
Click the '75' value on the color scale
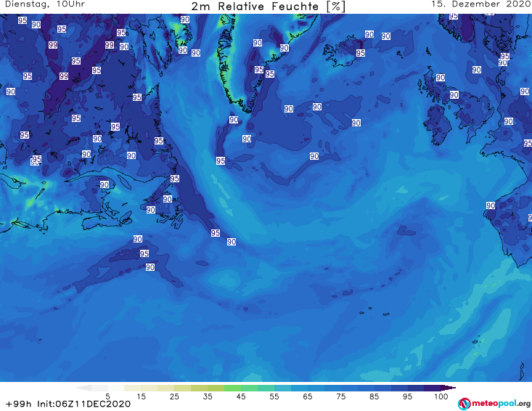tap(340, 396)
